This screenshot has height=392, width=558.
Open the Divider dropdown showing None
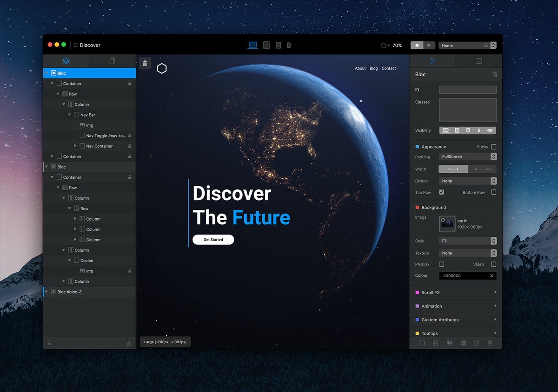(467, 181)
